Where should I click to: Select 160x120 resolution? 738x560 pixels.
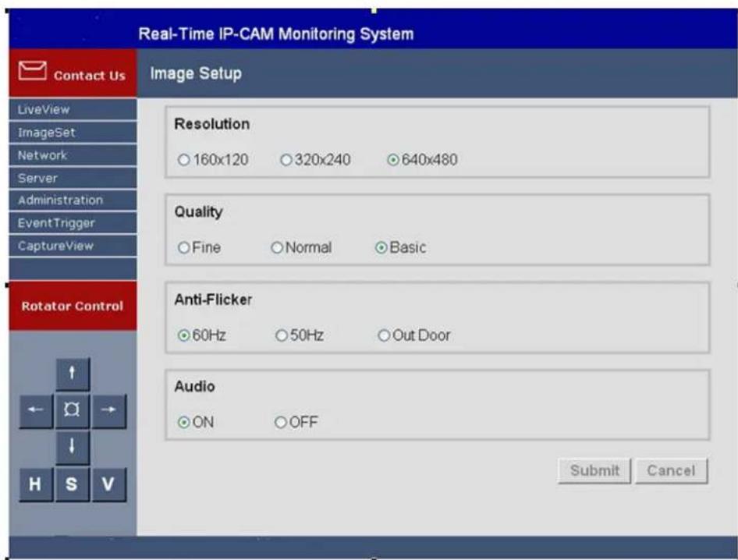183,160
